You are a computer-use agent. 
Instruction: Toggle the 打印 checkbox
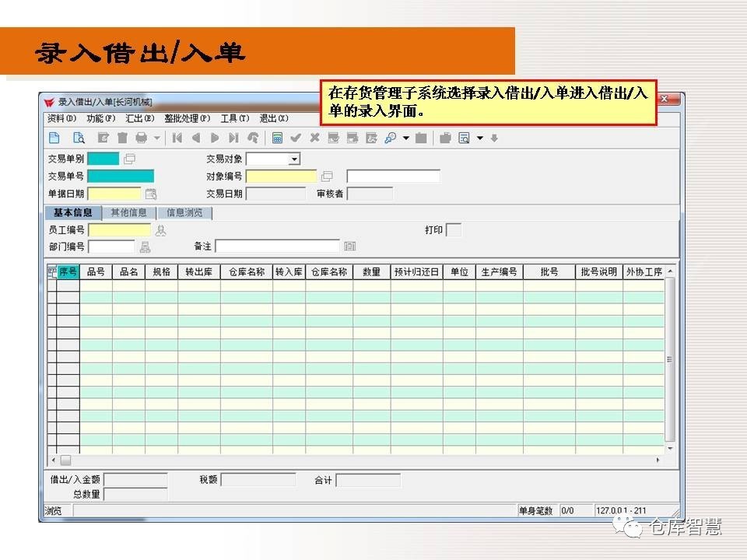coord(453,230)
